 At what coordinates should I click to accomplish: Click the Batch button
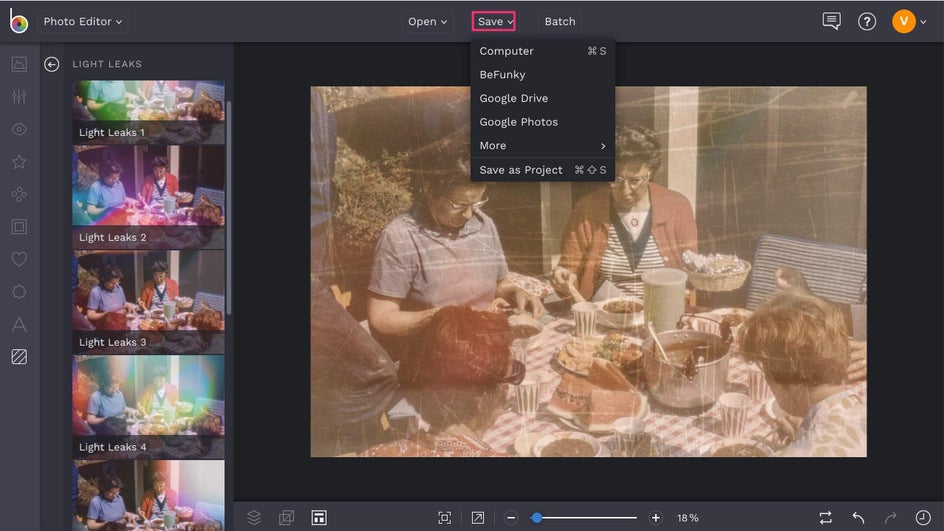pos(560,22)
